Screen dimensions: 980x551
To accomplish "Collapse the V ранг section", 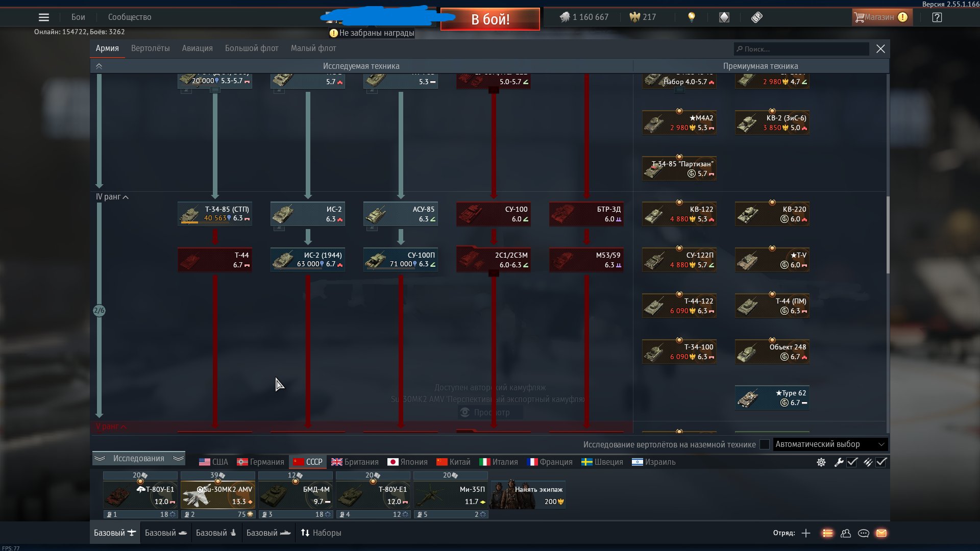I will pyautogui.click(x=111, y=427).
